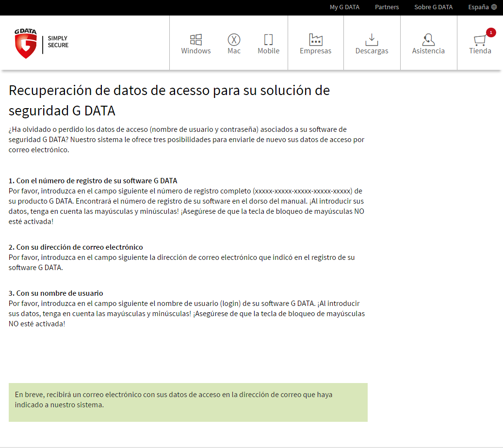The width and height of the screenshot is (503, 448).
Task: Click '2. Con su dirección de correo electrónico'
Action: point(76,247)
